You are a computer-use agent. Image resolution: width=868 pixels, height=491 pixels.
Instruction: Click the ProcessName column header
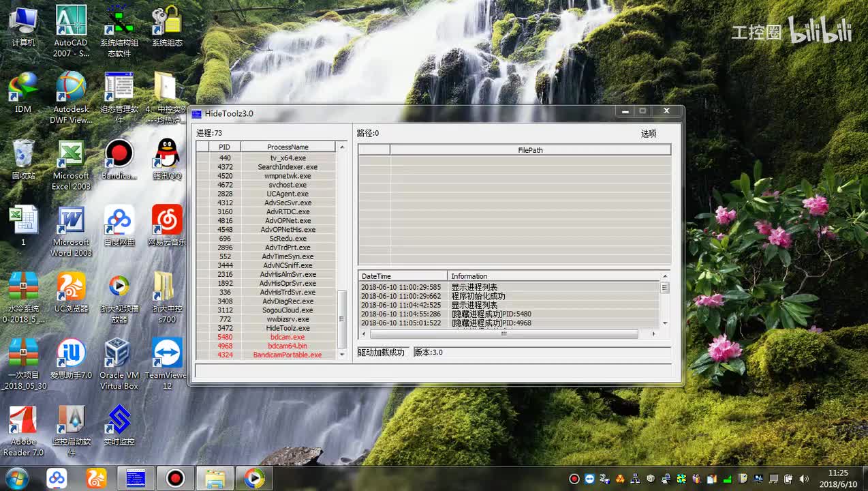pyautogui.click(x=288, y=147)
